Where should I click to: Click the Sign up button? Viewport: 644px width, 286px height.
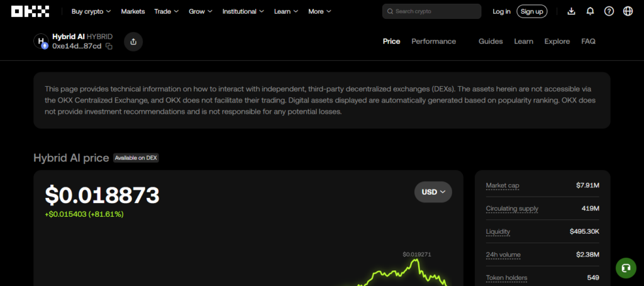point(532,11)
